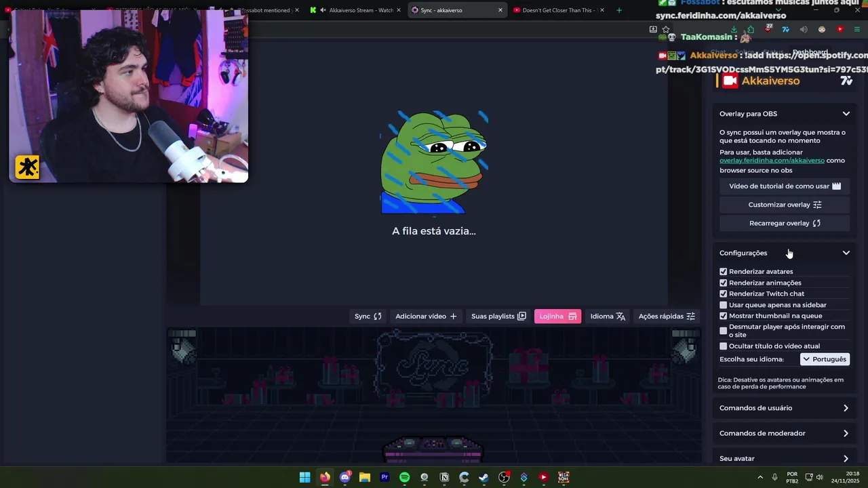Expand Seu avatar section

point(785,458)
